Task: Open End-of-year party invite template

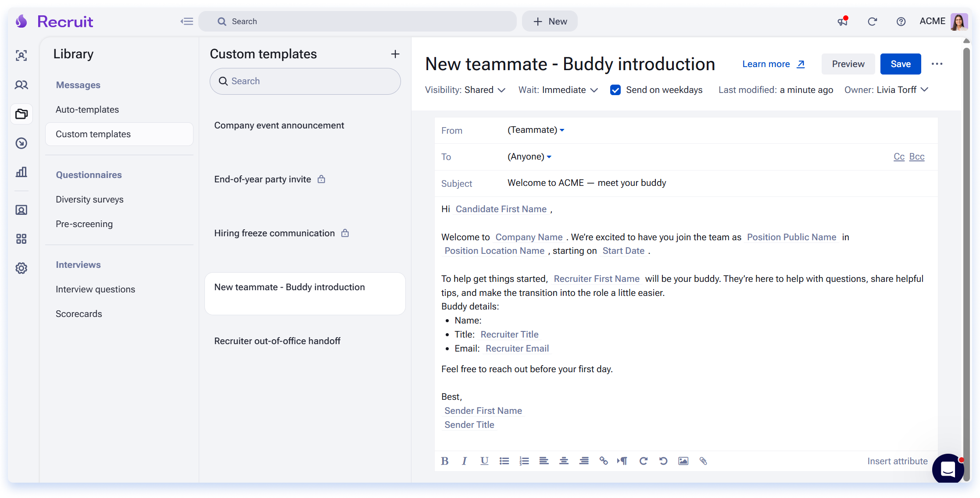Action: tap(305, 179)
